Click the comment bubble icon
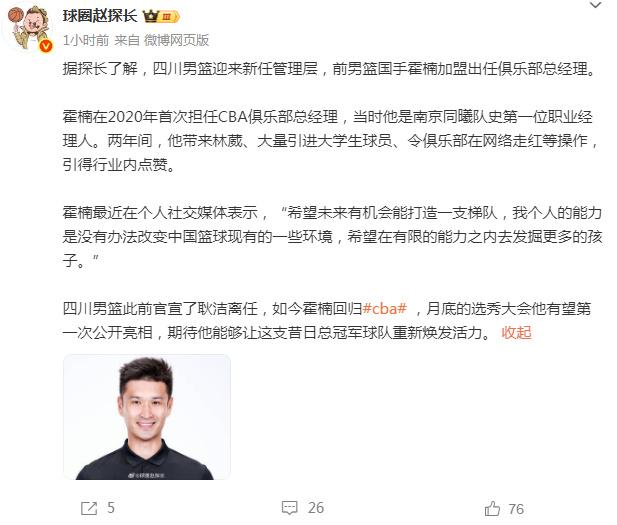 coord(290,508)
